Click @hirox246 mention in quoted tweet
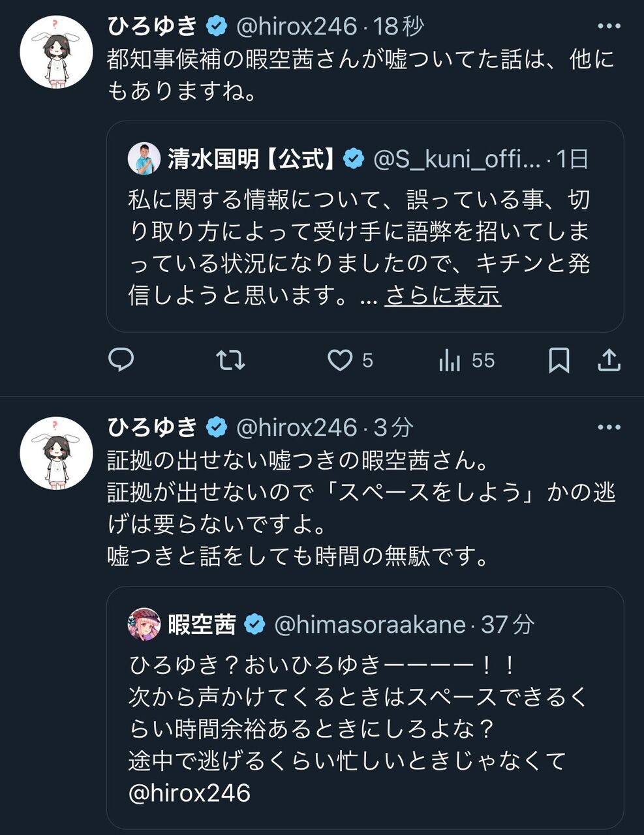The width and height of the screenshot is (644, 835). click(x=190, y=793)
